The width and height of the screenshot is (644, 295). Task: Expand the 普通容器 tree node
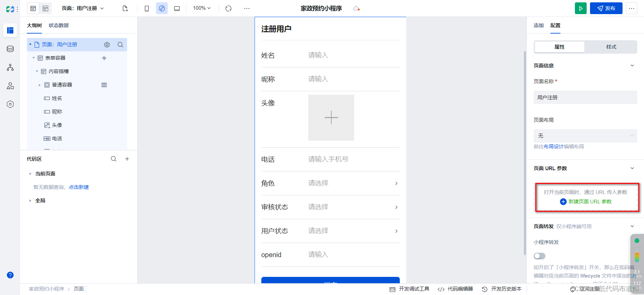40,85
